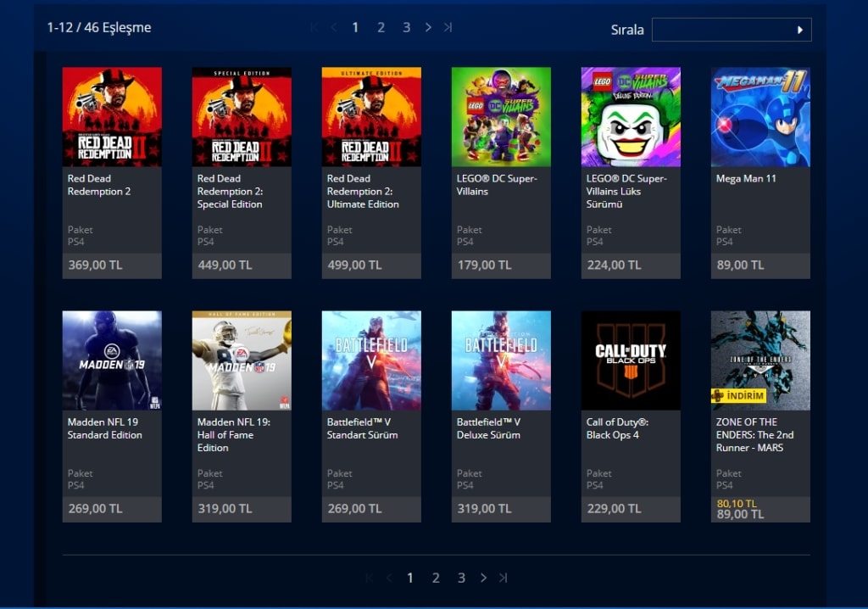Open Red Dead Redemption 2 standard cover
The width and height of the screenshot is (868, 609).
112,117
